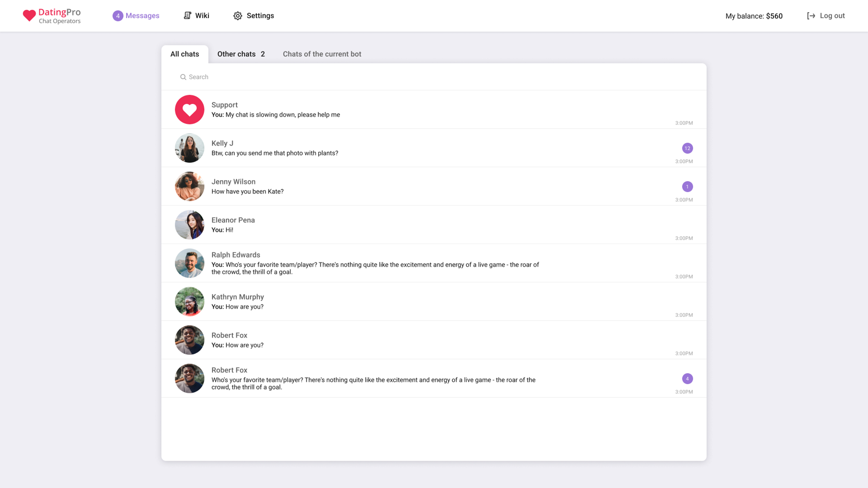The image size is (868, 488).
Task: Click the 4 unread badge on Robert Fox
Action: pos(687,379)
